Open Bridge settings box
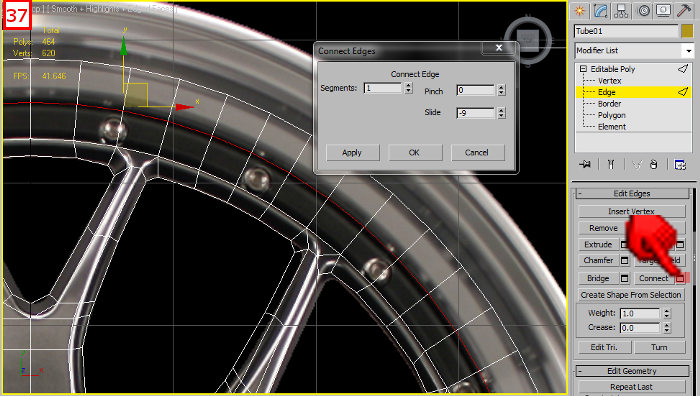Image resolution: width=700 pixels, height=396 pixels. pos(625,279)
